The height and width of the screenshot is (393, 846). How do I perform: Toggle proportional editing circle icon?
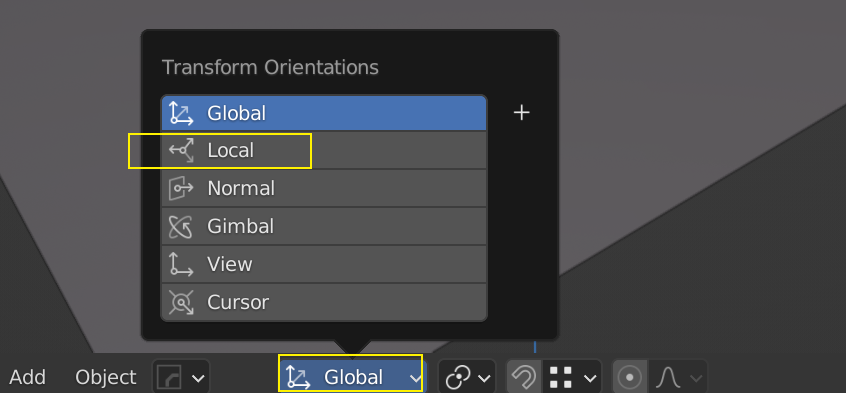click(629, 377)
